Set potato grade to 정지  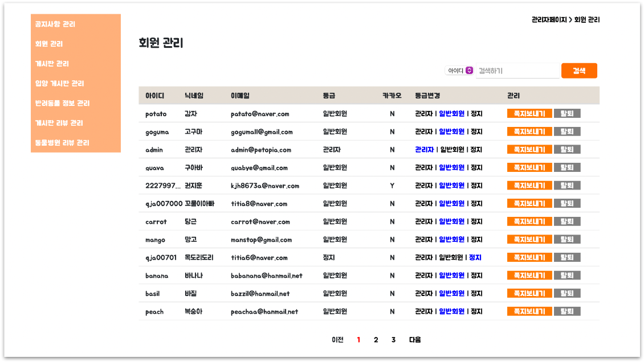476,114
